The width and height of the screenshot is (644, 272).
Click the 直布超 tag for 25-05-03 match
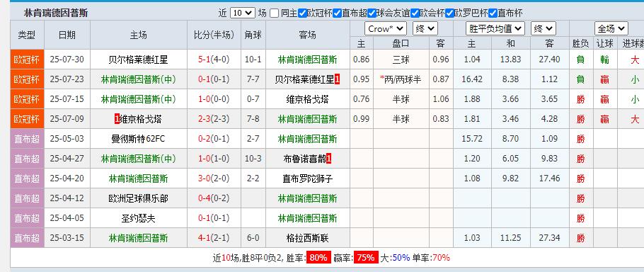tap(27, 139)
